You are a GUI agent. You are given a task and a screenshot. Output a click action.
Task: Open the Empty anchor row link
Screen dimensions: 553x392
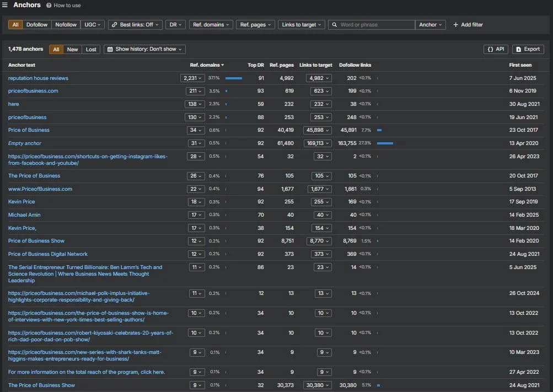click(x=25, y=143)
